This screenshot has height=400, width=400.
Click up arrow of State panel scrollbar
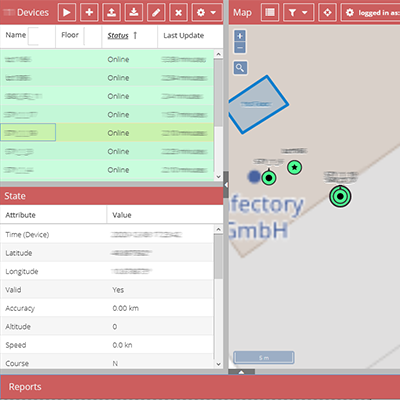pyautogui.click(x=218, y=229)
